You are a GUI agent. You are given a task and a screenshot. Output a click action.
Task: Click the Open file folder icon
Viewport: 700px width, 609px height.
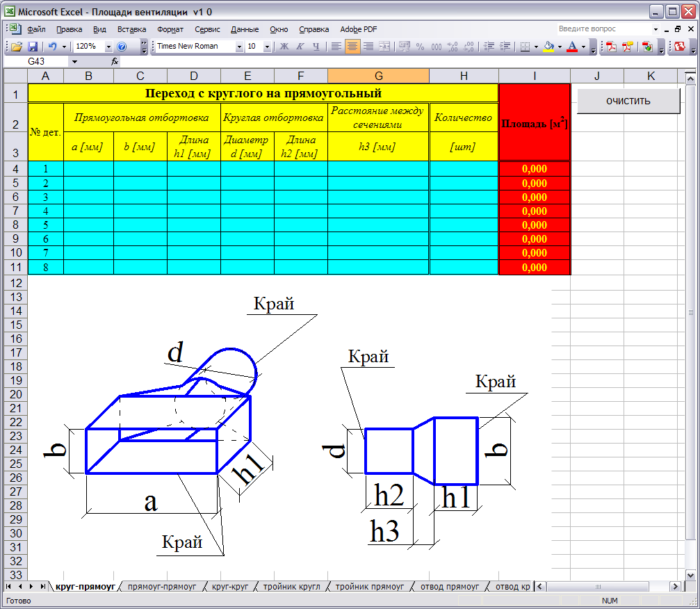point(17,47)
